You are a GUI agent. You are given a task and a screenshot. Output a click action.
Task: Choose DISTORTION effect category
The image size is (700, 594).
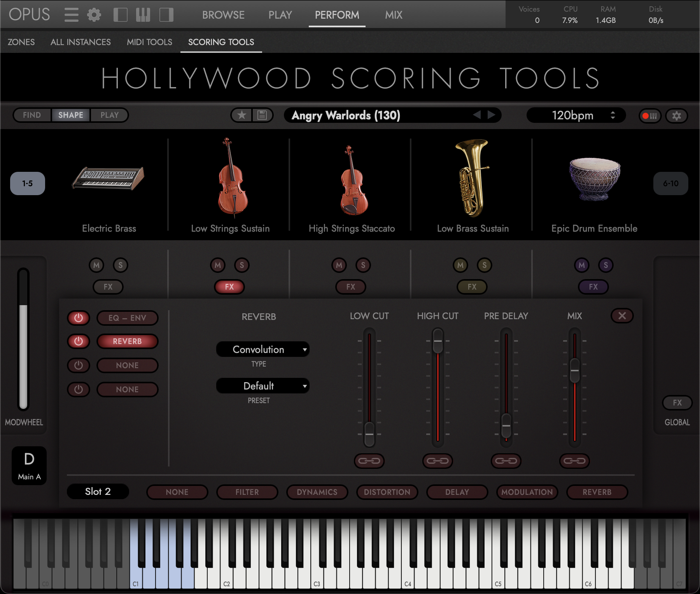(x=387, y=492)
